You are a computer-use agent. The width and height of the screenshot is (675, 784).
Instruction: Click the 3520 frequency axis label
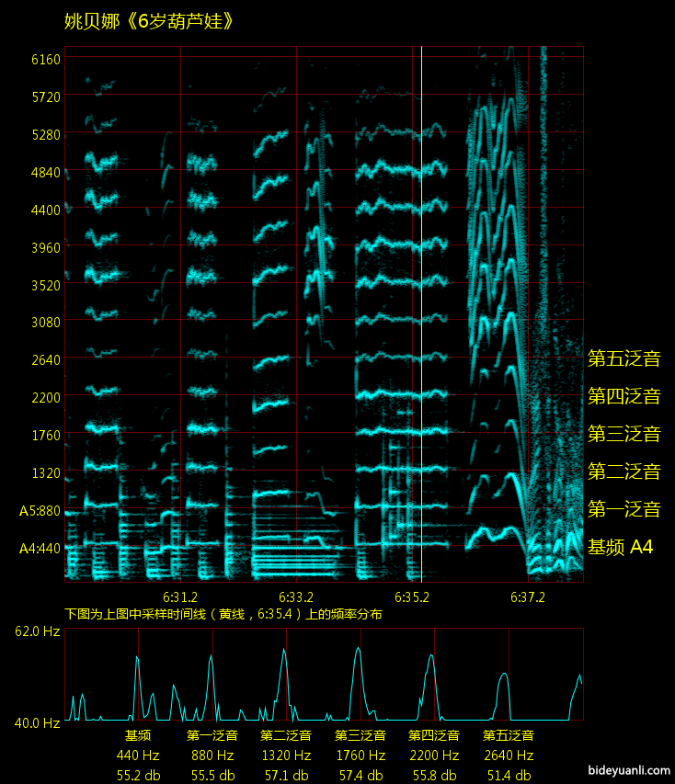(x=45, y=285)
